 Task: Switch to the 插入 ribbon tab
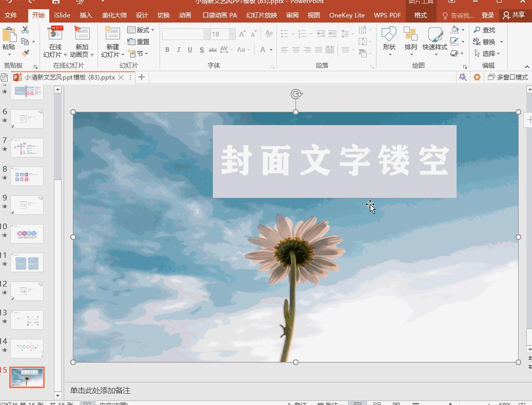click(86, 15)
